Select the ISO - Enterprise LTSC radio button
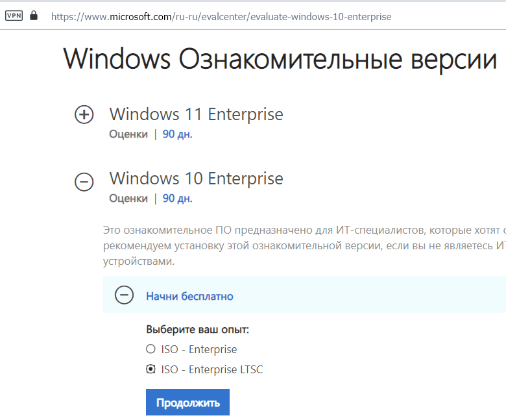 (151, 369)
